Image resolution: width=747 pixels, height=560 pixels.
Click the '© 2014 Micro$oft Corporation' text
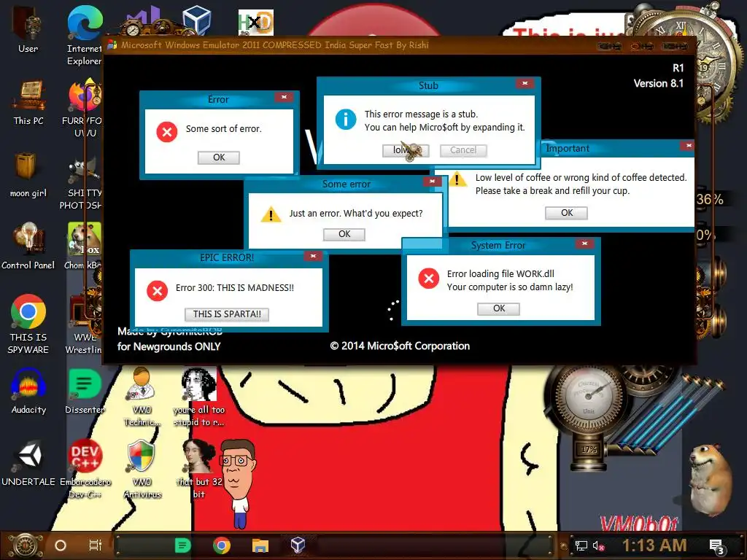click(400, 346)
